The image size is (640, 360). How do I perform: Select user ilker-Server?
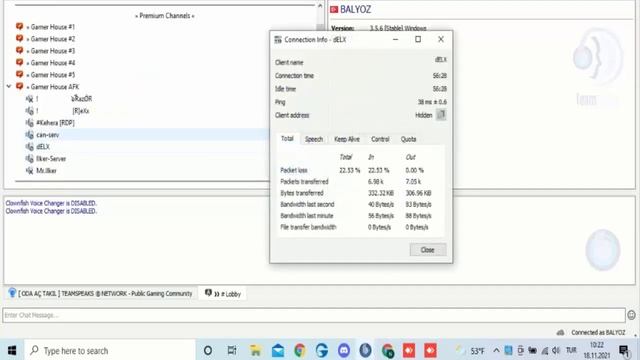51,158
